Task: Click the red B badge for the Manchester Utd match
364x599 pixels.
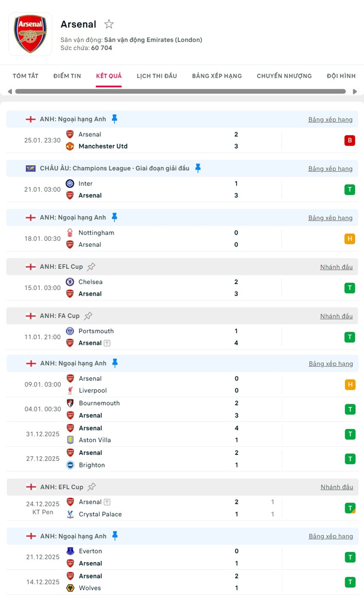Action: [350, 140]
